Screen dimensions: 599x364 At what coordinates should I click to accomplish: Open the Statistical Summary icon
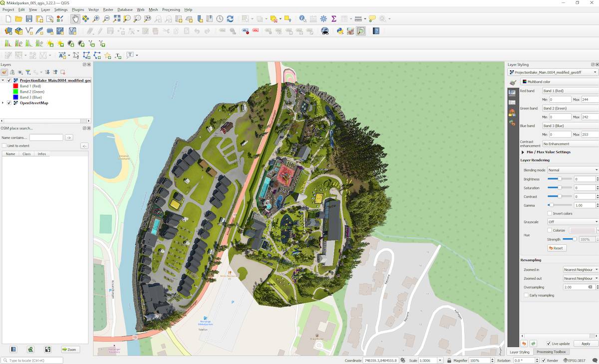pyautogui.click(x=333, y=19)
